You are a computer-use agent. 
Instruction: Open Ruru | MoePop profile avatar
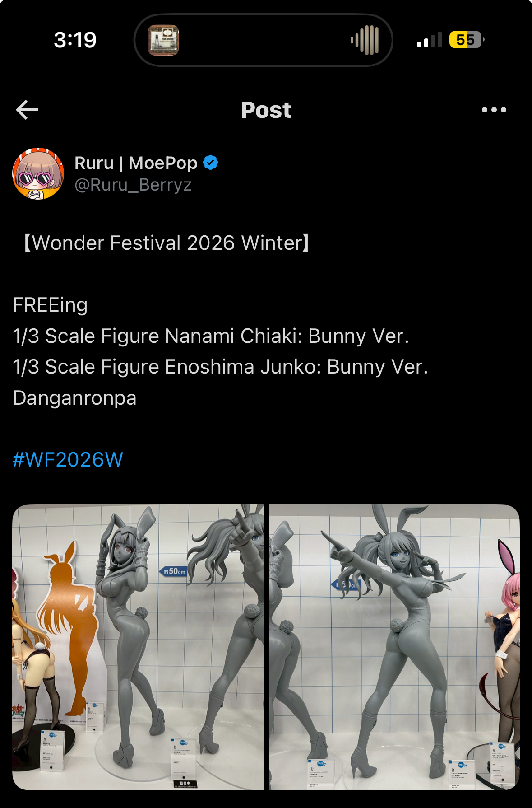(38, 174)
